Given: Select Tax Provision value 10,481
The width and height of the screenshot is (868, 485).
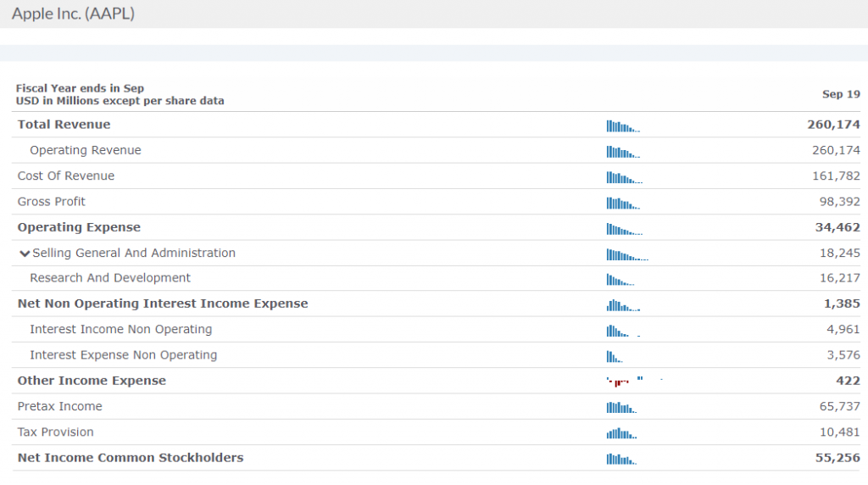Looking at the screenshot, I should [840, 432].
